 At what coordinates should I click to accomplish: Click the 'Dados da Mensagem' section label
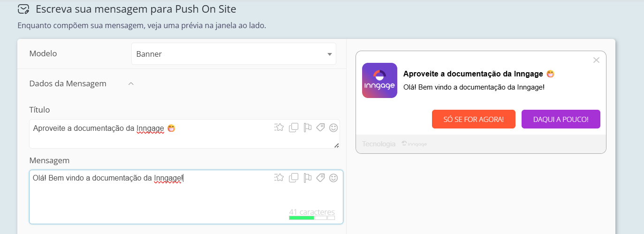[x=68, y=83]
